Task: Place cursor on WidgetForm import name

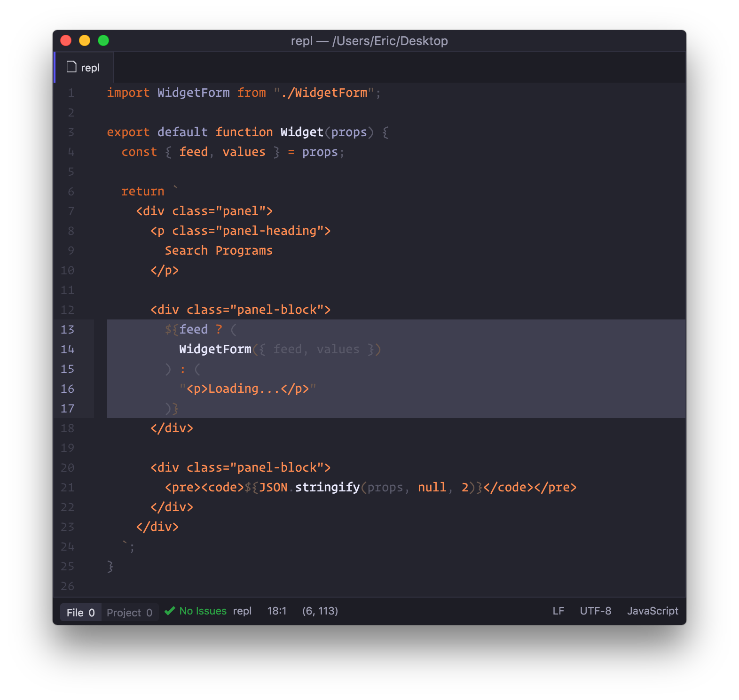Action: (194, 93)
